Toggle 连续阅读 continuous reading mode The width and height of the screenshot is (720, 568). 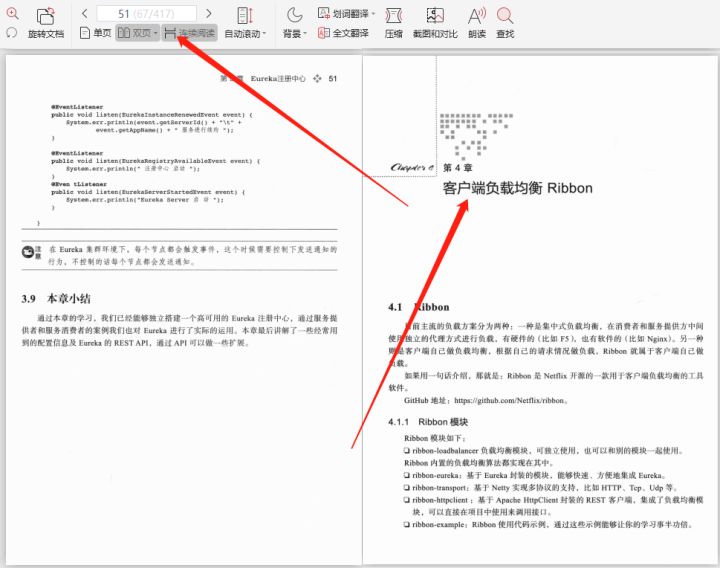coord(189,33)
